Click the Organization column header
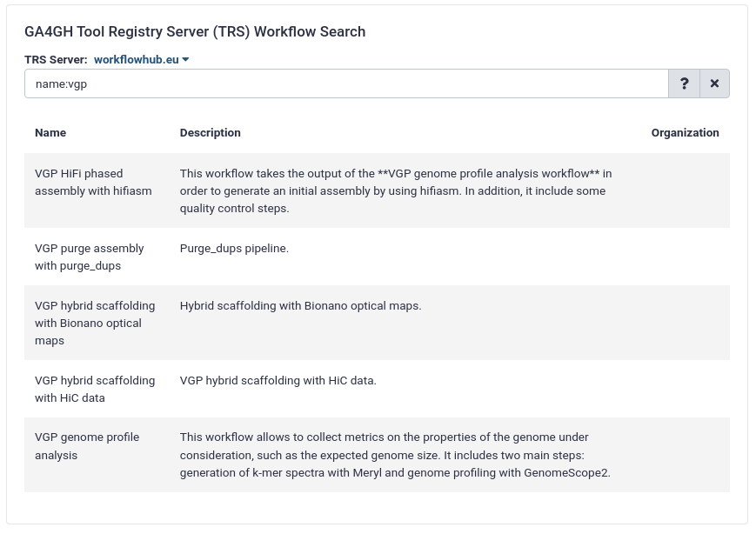The height and width of the screenshot is (534, 756). pyautogui.click(x=686, y=133)
